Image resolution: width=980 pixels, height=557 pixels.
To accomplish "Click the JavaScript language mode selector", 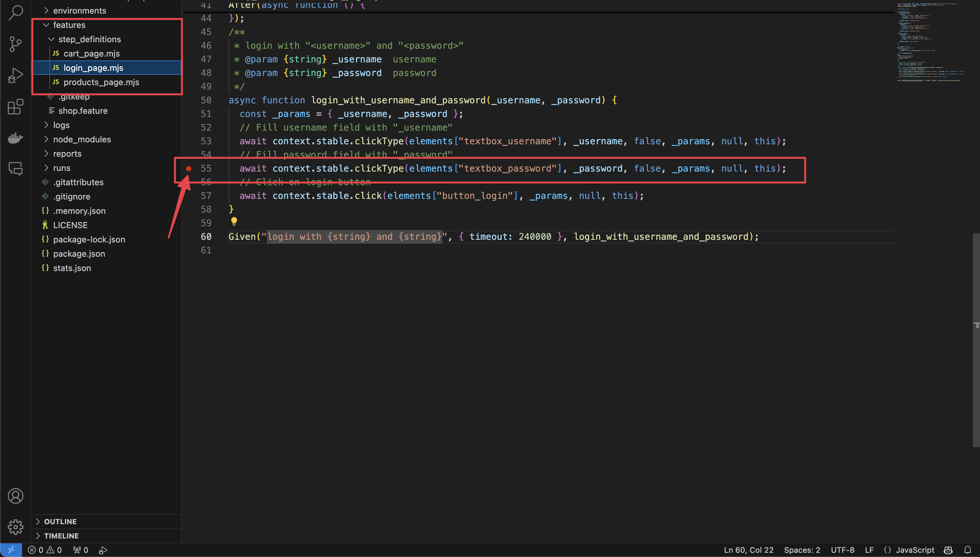I will [915, 550].
